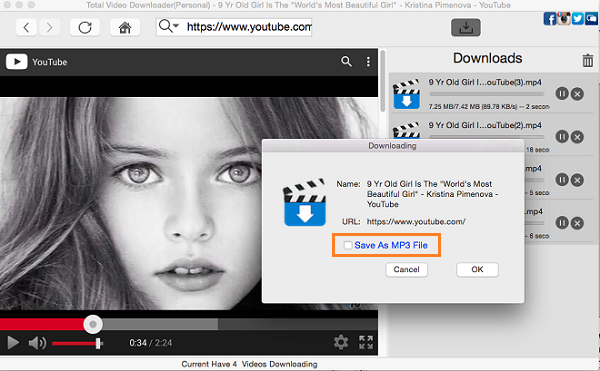Open the Instagram icon in top corner
This screenshot has height=371, width=600.
coord(564,19)
